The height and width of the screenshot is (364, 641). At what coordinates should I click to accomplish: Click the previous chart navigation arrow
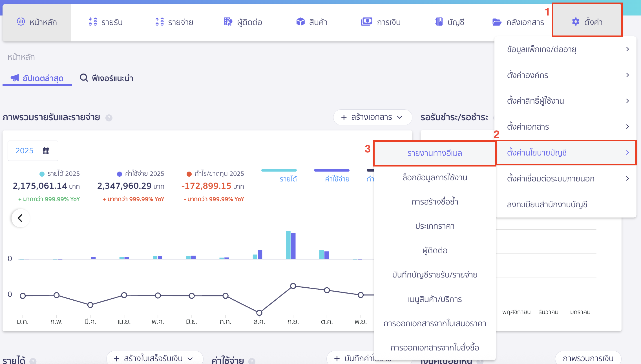click(20, 218)
